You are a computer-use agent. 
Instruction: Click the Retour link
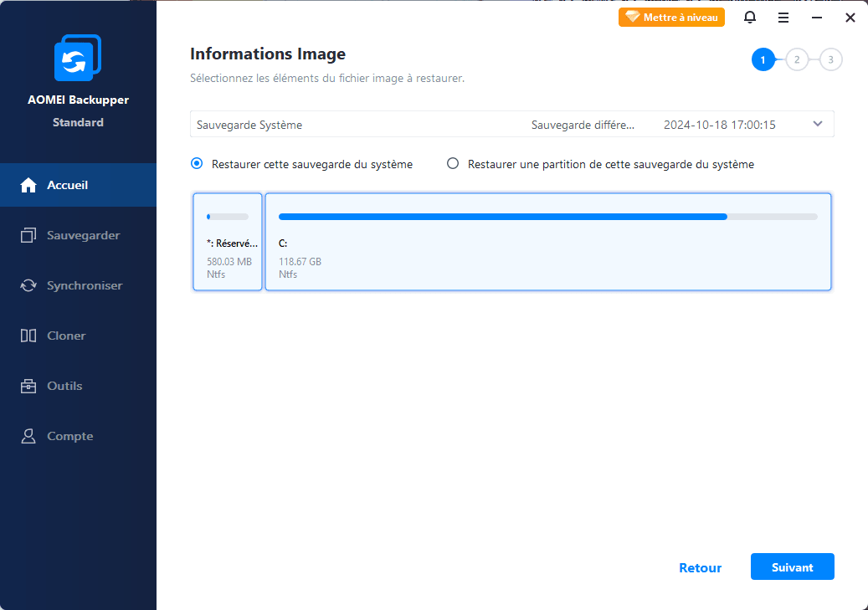(701, 568)
